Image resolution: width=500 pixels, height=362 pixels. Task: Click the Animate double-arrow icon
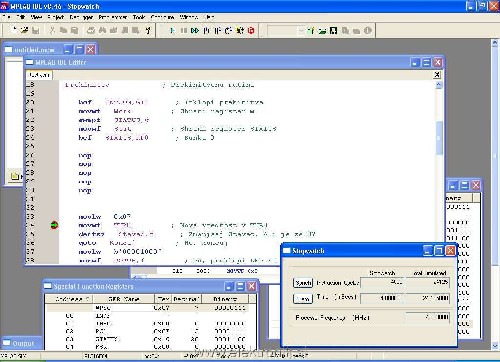pyautogui.click(x=195, y=31)
